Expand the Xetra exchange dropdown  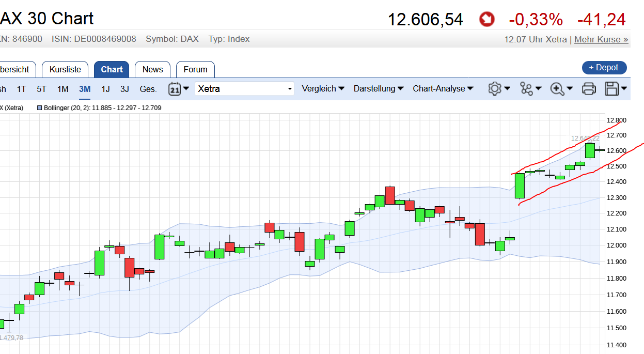pyautogui.click(x=244, y=89)
